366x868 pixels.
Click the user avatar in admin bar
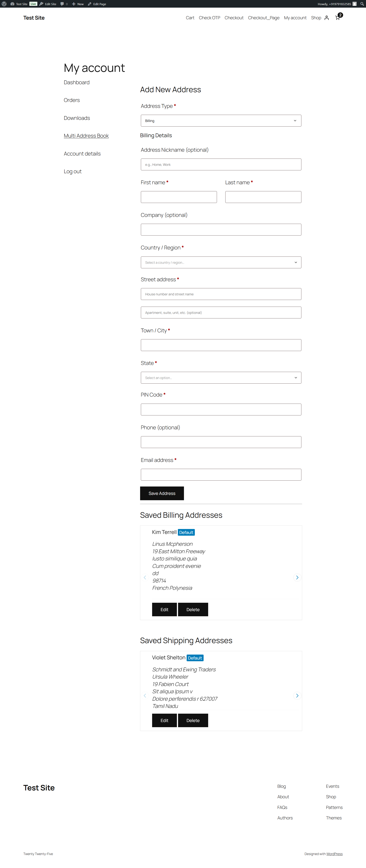(x=355, y=4)
